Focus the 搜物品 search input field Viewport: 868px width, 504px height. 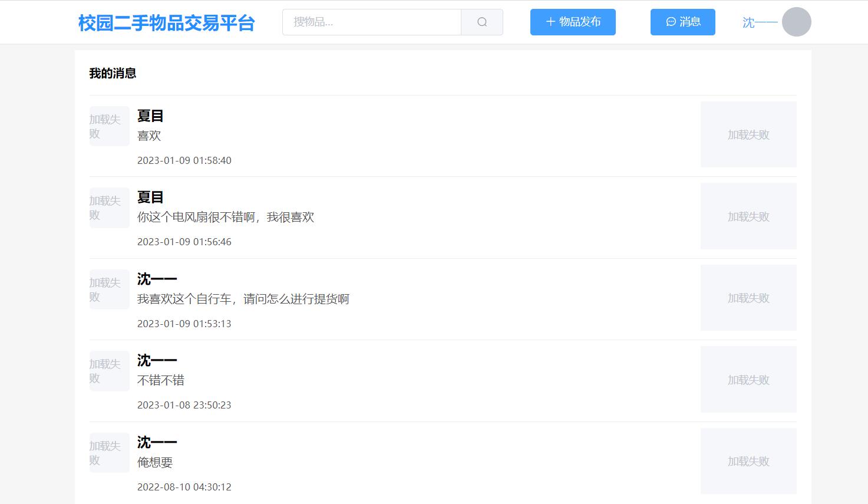372,22
